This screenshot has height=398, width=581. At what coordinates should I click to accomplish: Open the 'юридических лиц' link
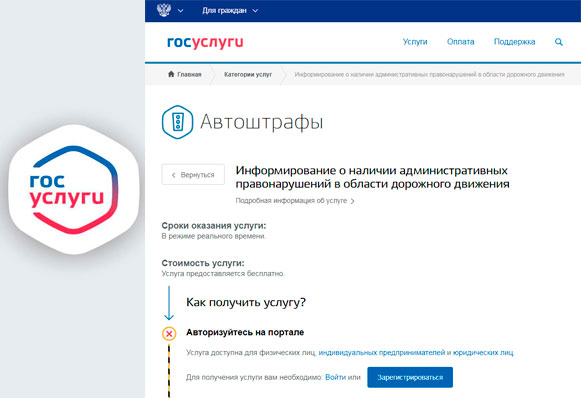(483, 353)
